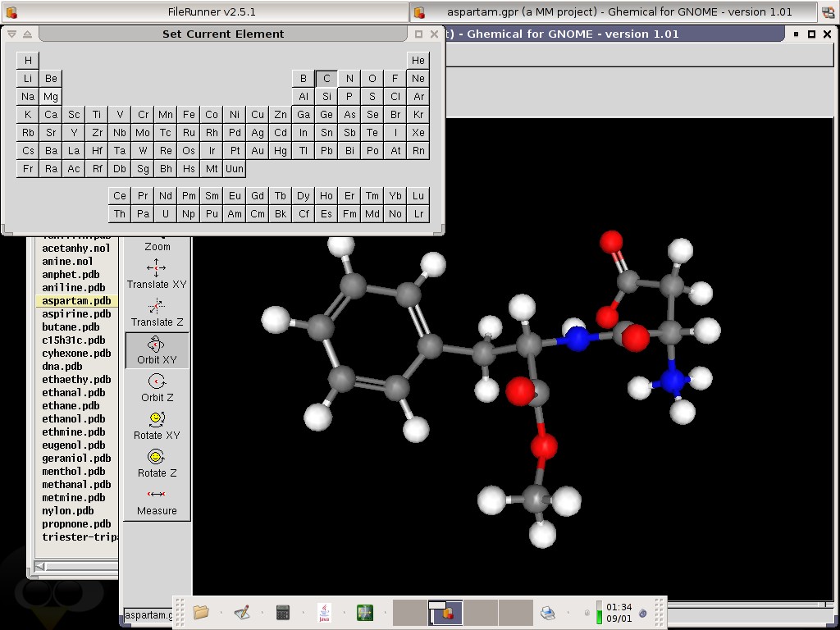Click the file list horizontal scrollbar left arrow
This screenshot has width=840, height=630.
pyautogui.click(x=40, y=566)
